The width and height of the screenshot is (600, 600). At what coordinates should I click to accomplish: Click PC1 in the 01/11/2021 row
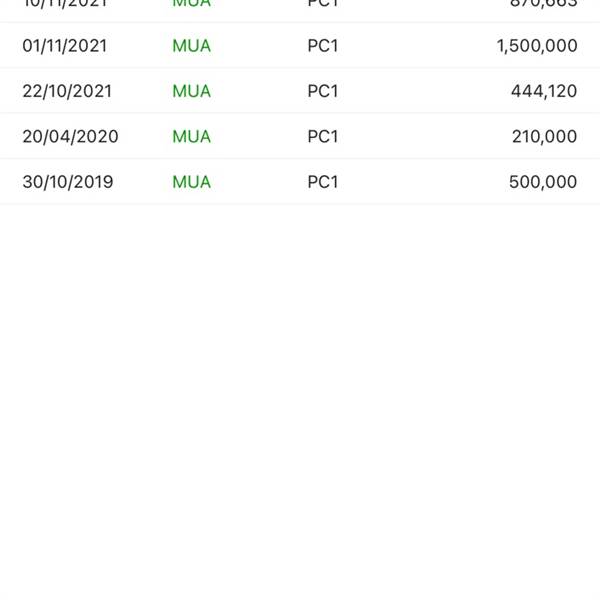[x=323, y=46]
